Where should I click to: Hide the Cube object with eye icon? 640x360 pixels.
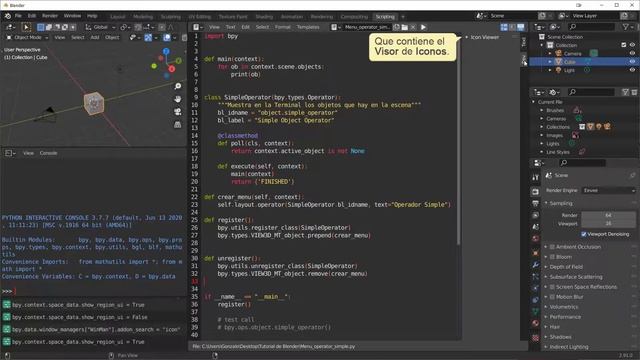(632, 62)
